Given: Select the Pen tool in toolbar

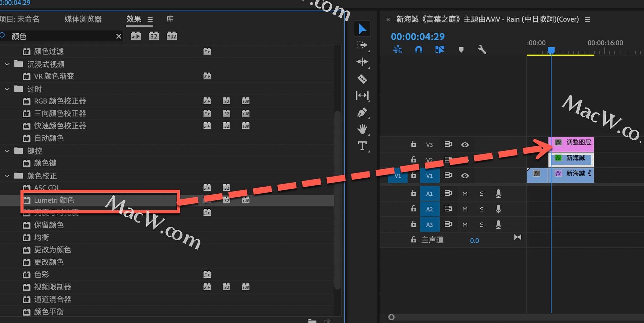Looking at the screenshot, I should [362, 113].
